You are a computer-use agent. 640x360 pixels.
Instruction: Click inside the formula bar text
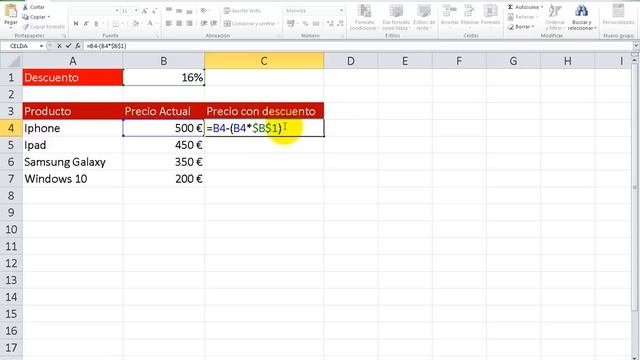pos(107,46)
